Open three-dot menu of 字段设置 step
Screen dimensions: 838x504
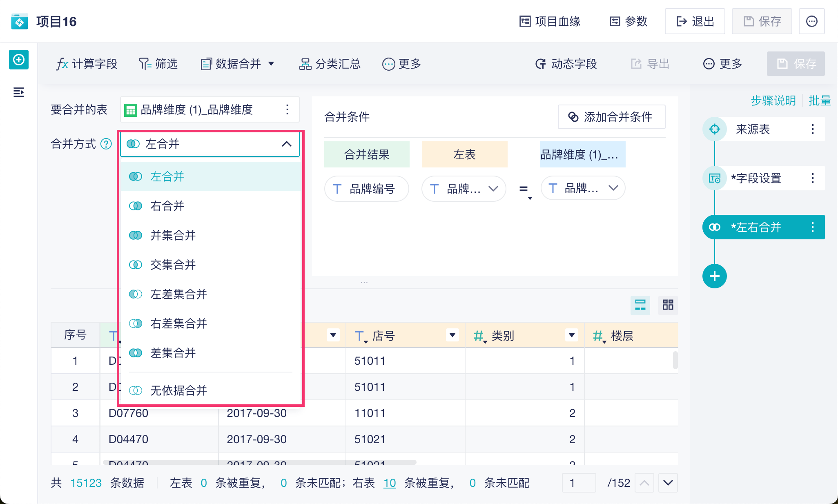tap(812, 178)
